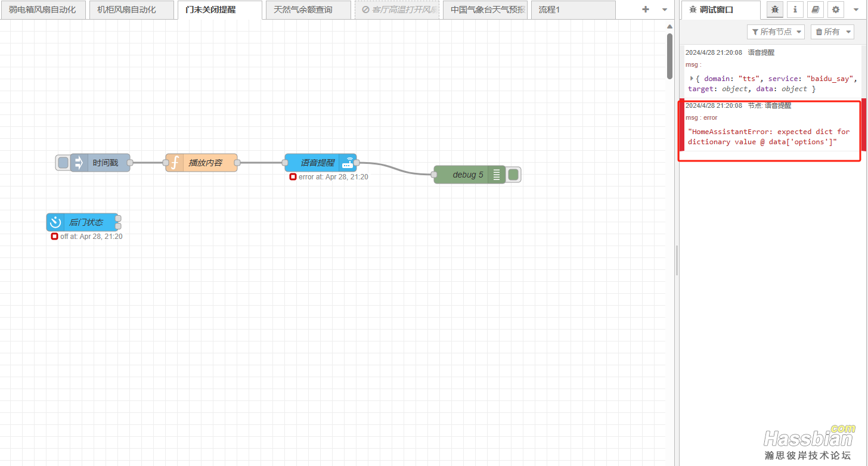This screenshot has height=466, width=868.
Task: Switch to the 弱电箱风扇自动化 flow tab
Action: pyautogui.click(x=42, y=10)
